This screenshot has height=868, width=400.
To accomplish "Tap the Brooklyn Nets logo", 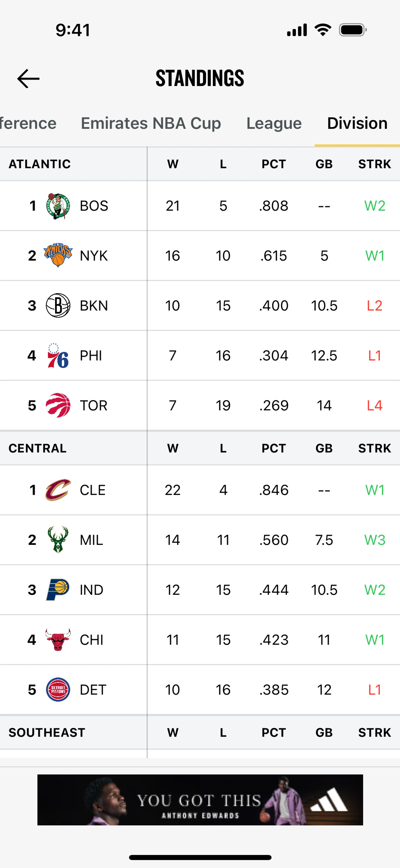I will [58, 306].
